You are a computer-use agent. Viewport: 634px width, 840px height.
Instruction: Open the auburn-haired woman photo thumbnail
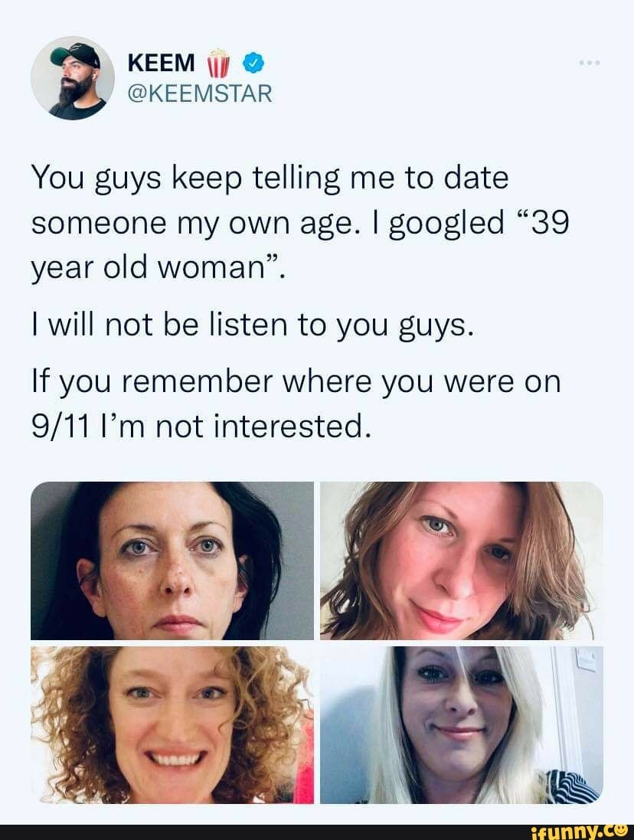coord(462,561)
